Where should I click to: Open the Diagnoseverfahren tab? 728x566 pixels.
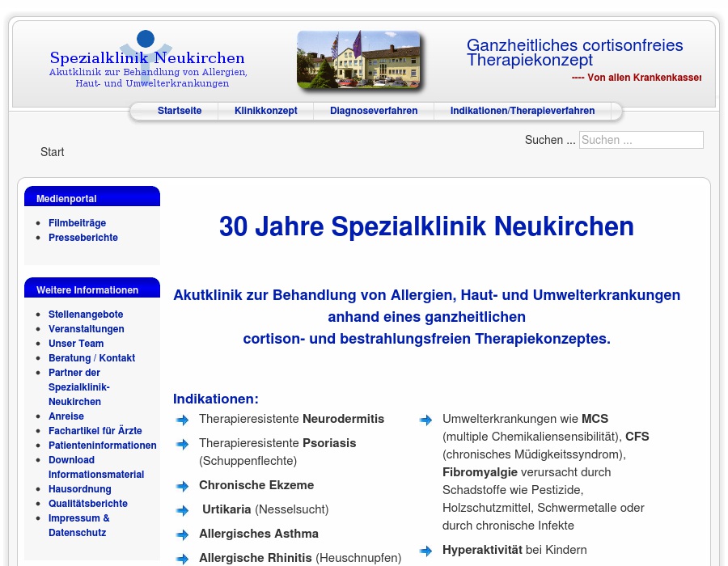tap(374, 111)
